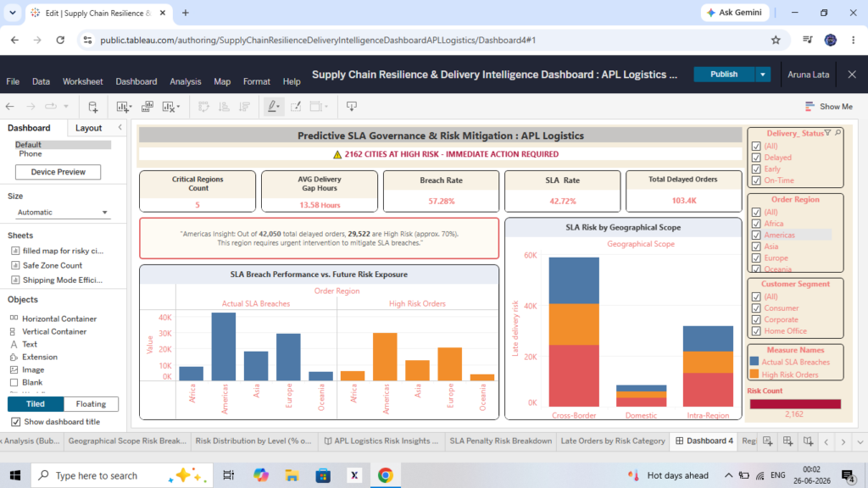The height and width of the screenshot is (488, 868).
Task: Switch to the Layout tab
Action: 88,128
